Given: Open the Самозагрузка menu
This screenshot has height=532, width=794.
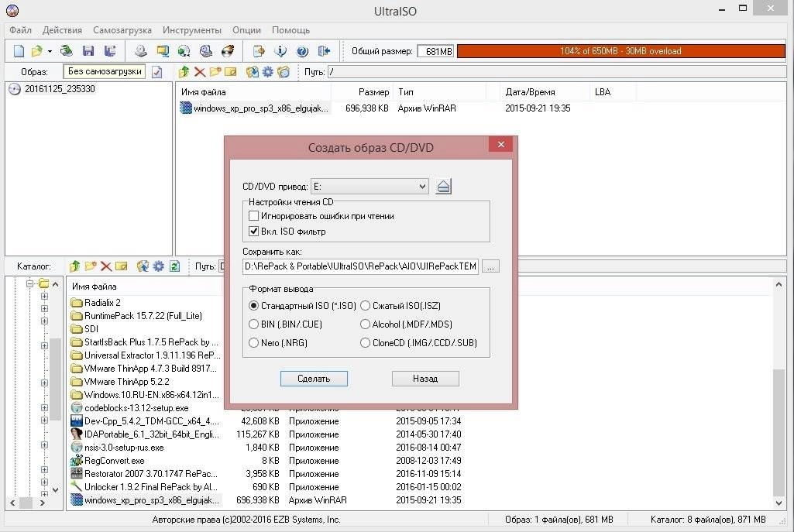Looking at the screenshot, I should pyautogui.click(x=122, y=30).
